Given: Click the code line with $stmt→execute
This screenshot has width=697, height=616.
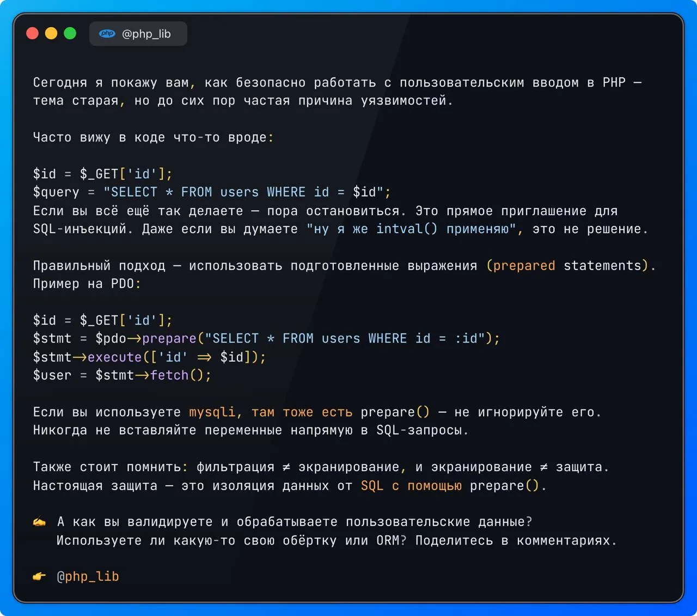Looking at the screenshot, I should click(149, 357).
